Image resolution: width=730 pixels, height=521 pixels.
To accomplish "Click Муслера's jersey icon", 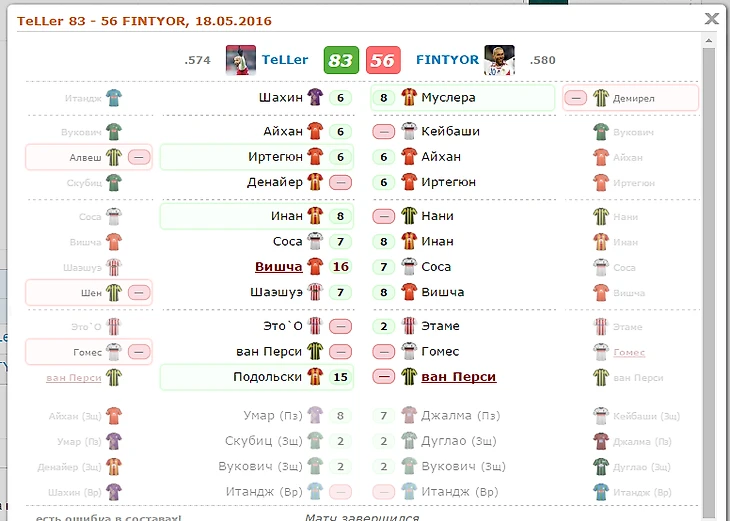I will pos(408,98).
